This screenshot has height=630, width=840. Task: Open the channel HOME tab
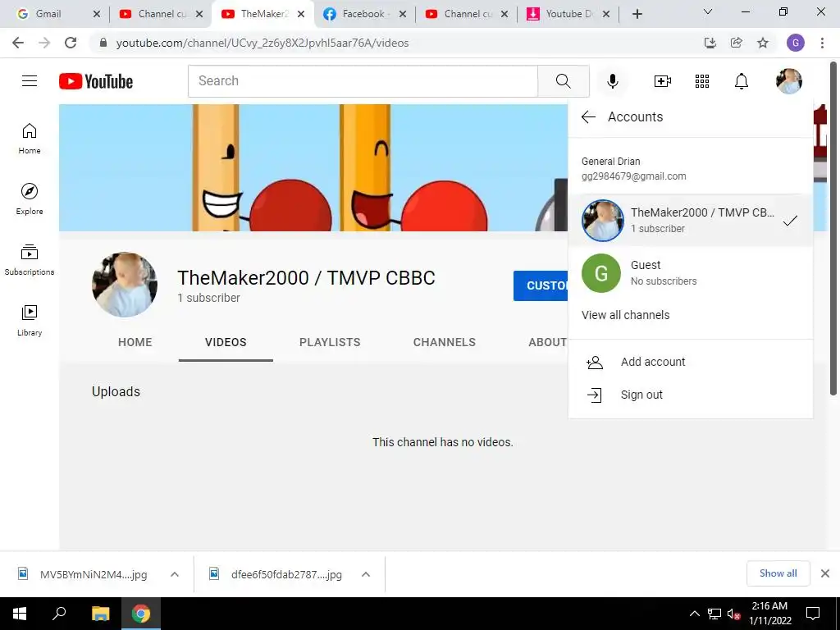(x=135, y=342)
